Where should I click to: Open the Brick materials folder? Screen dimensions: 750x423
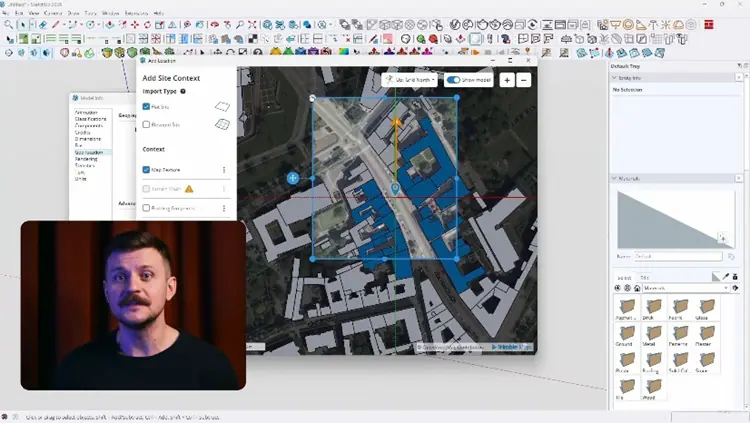point(653,309)
